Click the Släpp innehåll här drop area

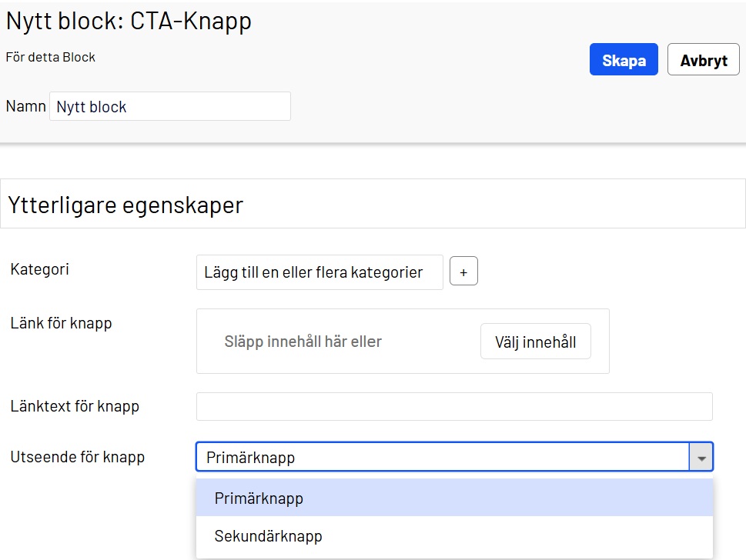(x=323, y=341)
